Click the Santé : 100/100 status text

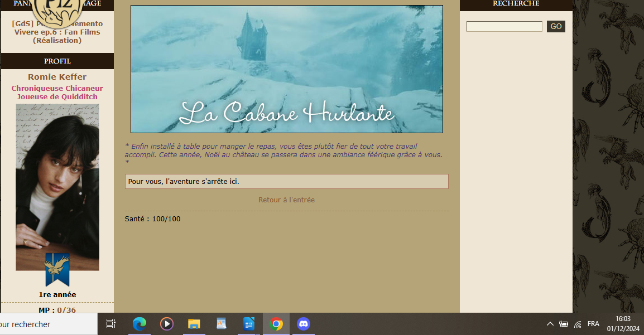click(x=152, y=219)
